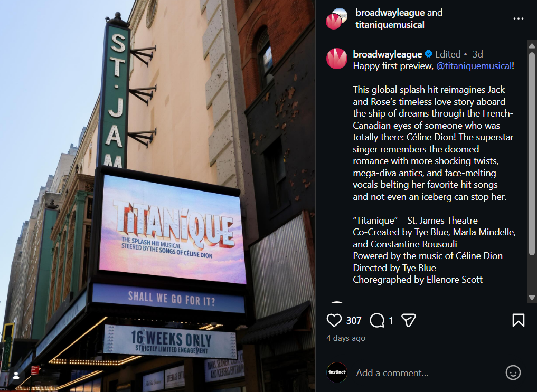This screenshot has height=392, width=537.
Task: Click scrollbar up arrow in caption
Action: tap(532, 46)
